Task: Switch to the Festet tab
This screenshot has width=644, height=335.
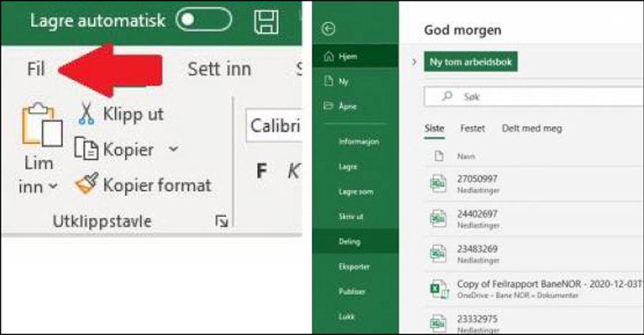Action: point(472,128)
